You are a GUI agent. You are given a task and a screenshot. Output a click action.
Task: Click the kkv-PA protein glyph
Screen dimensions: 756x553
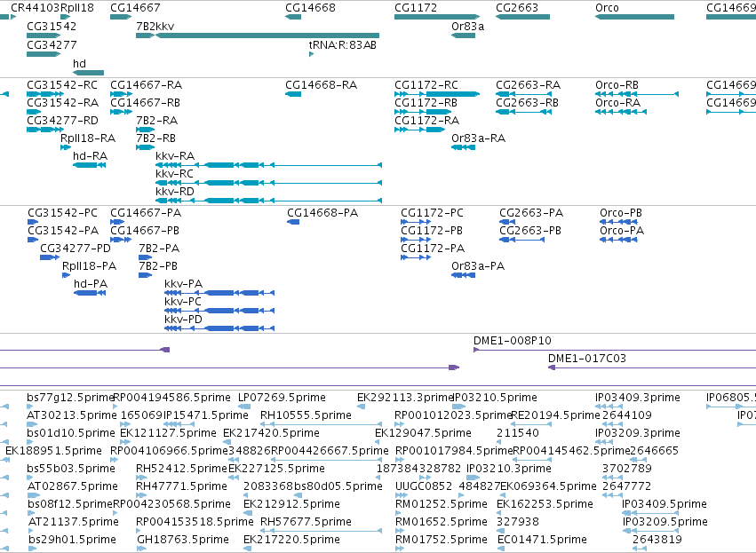coord(219,293)
